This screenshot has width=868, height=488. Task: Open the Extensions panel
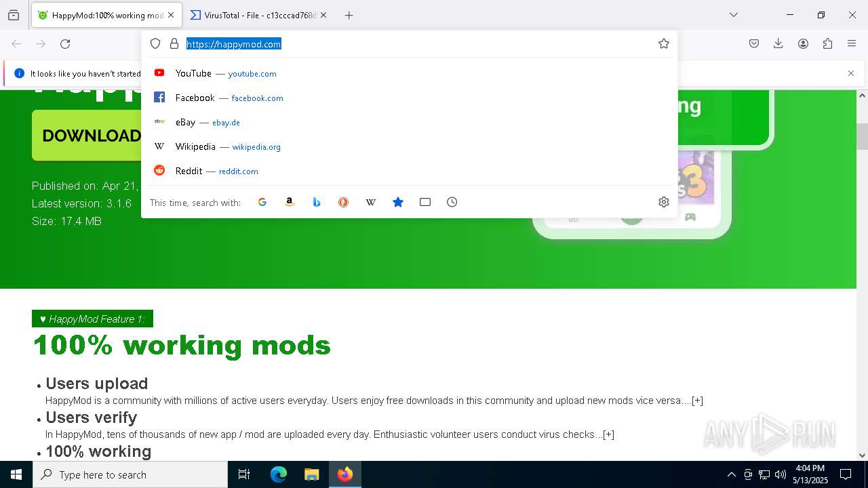pyautogui.click(x=827, y=43)
